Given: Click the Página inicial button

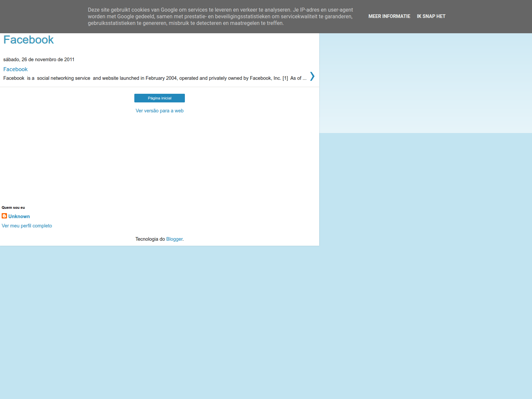Looking at the screenshot, I should (x=160, y=98).
